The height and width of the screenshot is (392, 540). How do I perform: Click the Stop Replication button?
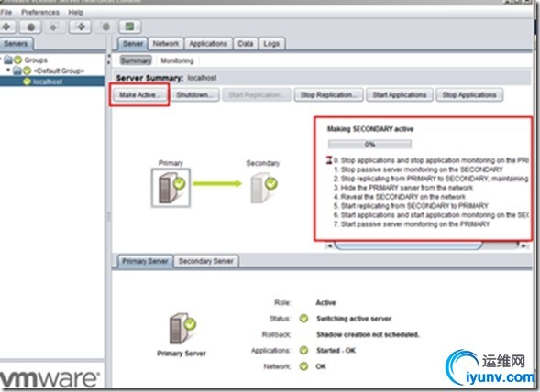click(328, 94)
